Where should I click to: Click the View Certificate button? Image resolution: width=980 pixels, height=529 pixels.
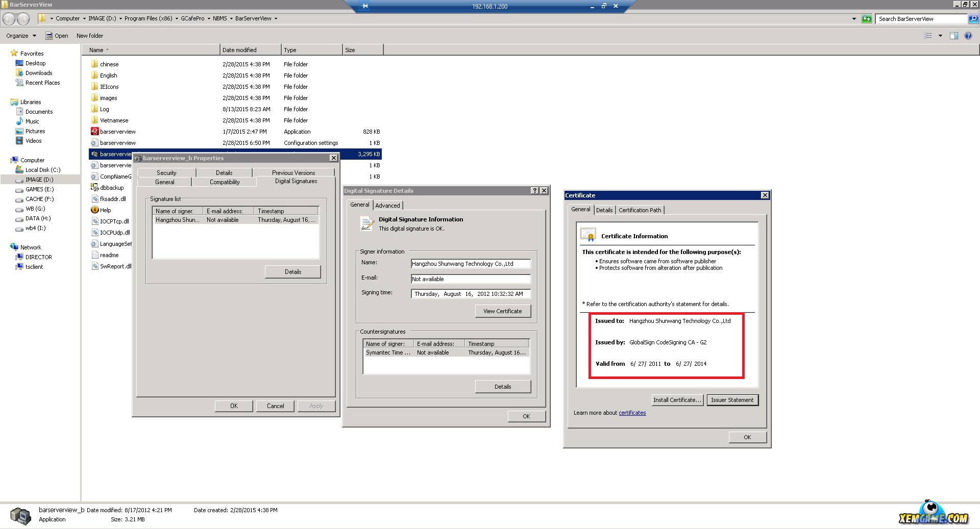tap(503, 311)
